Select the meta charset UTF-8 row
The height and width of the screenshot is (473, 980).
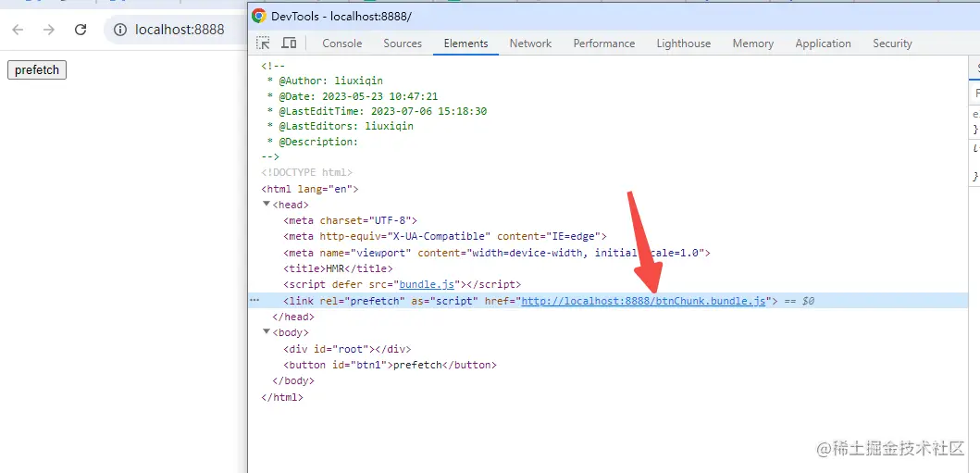point(350,220)
